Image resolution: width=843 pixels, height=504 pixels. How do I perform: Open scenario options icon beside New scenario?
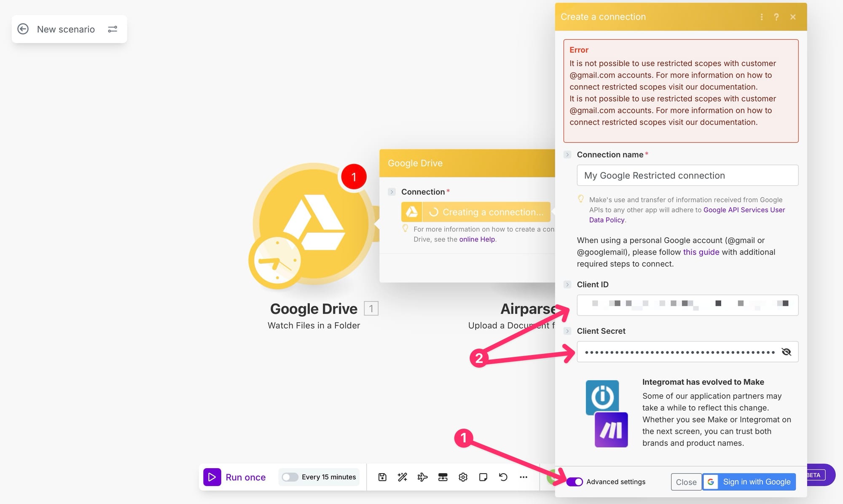point(113,29)
